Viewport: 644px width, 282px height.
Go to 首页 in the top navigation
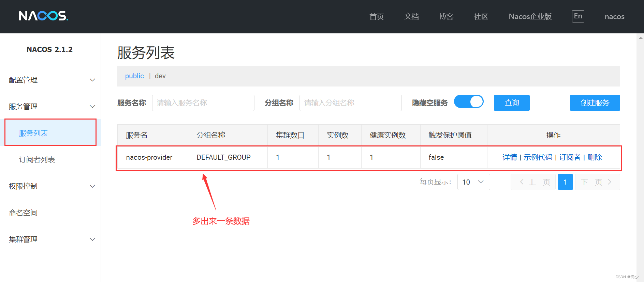(377, 17)
